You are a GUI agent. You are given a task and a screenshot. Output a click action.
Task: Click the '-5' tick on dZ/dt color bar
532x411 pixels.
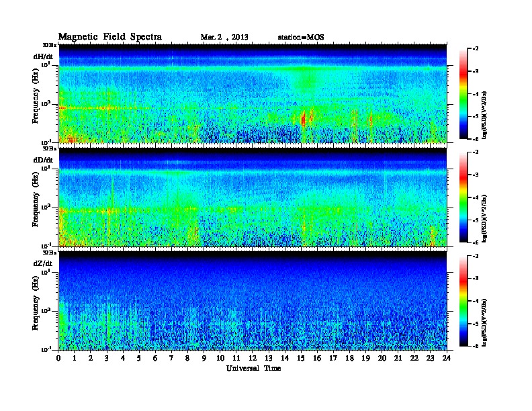click(476, 324)
